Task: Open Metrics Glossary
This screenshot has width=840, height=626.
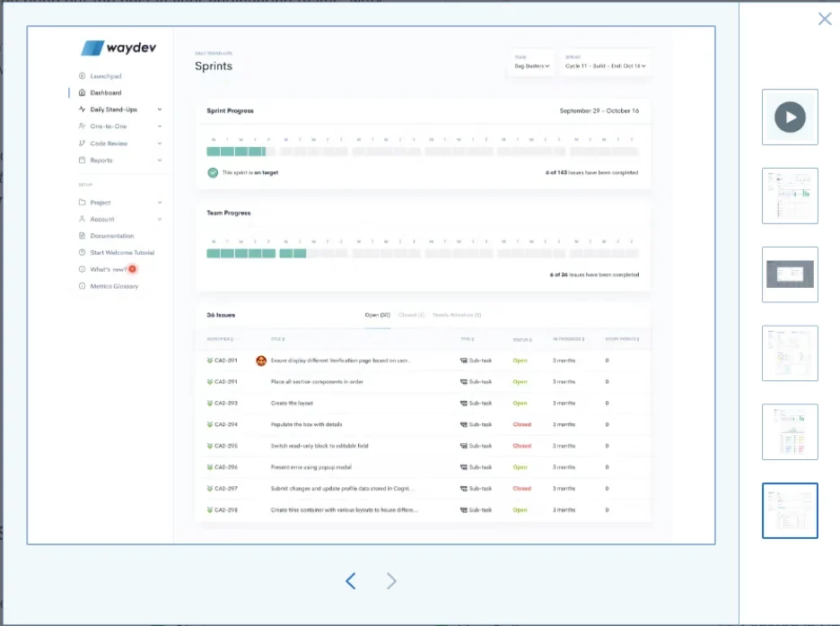Action: pyautogui.click(x=114, y=286)
